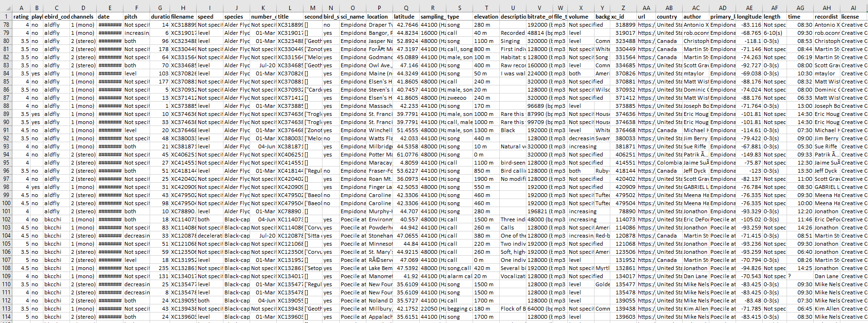Select the 'Habitat: s' description cell
This screenshot has height=323, width=868.
point(513,57)
